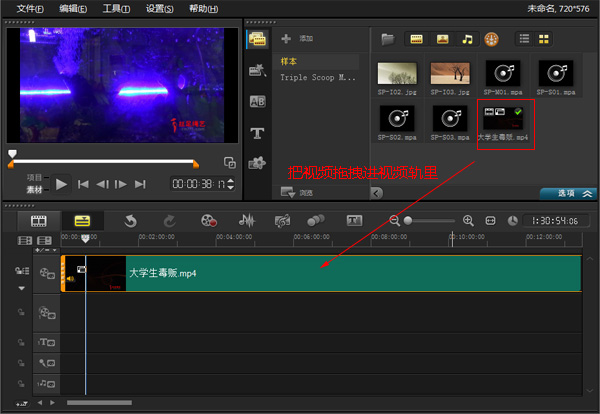Open the Sound Mixer waveform tool
The height and width of the screenshot is (414, 600).
coord(246,220)
